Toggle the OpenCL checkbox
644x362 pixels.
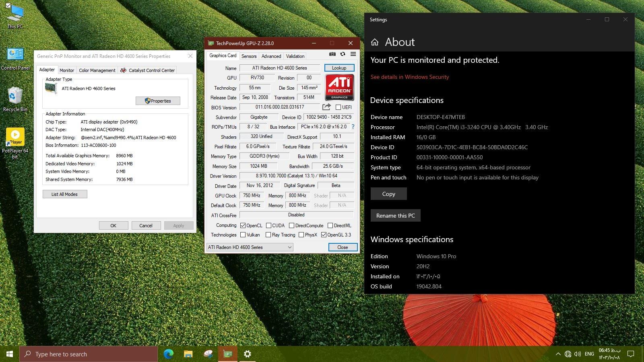243,226
